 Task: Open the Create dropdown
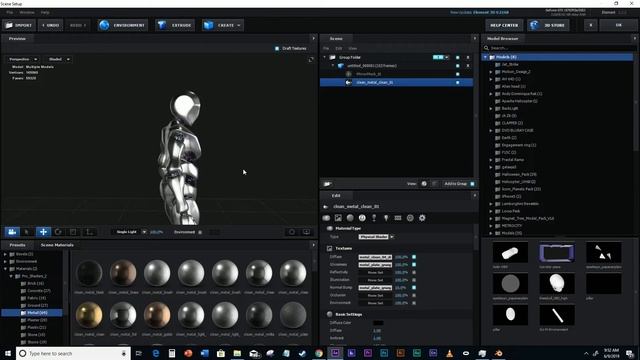pos(223,25)
